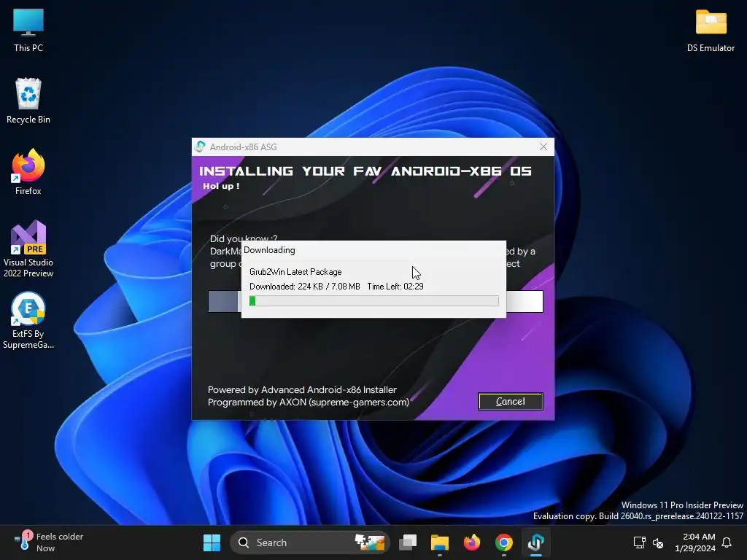Click the Android-x86 ASG title bar icon
Image resolution: width=747 pixels, height=560 pixels.
(201, 147)
